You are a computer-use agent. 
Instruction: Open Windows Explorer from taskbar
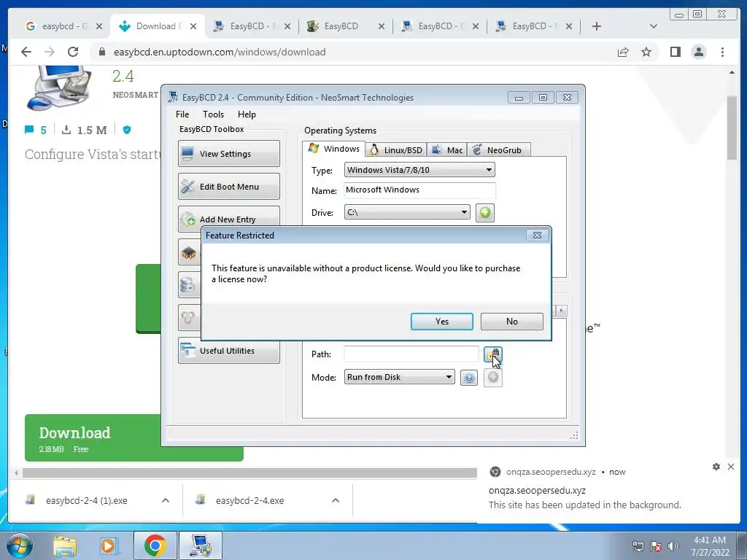[65, 546]
